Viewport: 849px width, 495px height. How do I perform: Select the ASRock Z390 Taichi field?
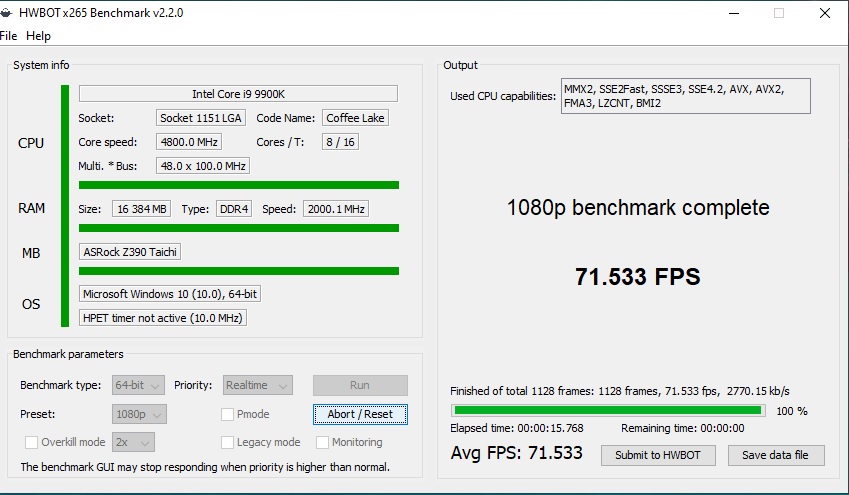click(130, 252)
